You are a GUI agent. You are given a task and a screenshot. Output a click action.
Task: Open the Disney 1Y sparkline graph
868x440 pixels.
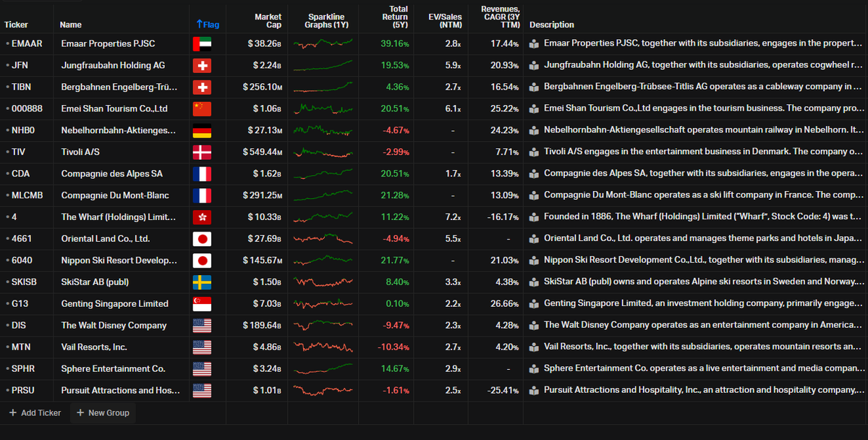pyautogui.click(x=323, y=326)
